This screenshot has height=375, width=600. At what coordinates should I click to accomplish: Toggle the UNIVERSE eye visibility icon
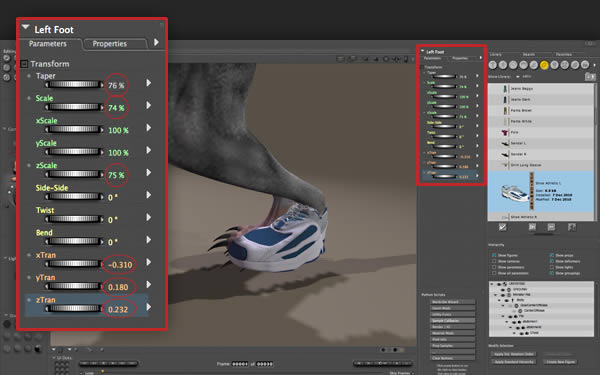coord(499,284)
